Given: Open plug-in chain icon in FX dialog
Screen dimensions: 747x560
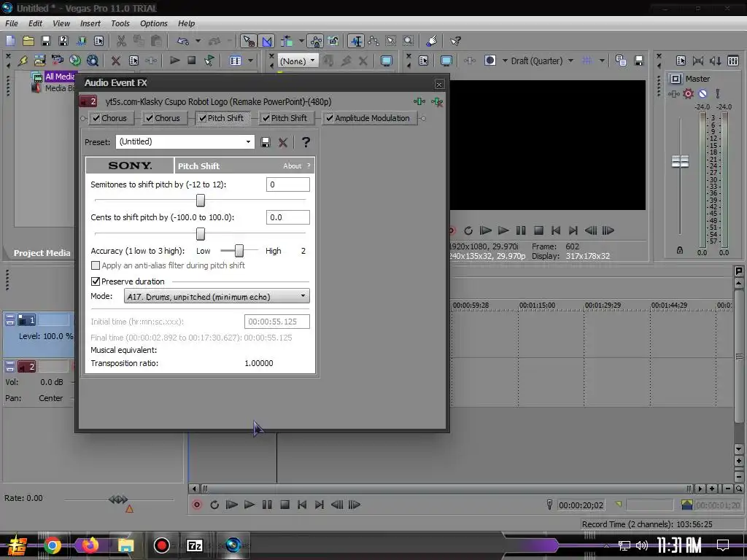Looking at the screenshot, I should tap(419, 101).
